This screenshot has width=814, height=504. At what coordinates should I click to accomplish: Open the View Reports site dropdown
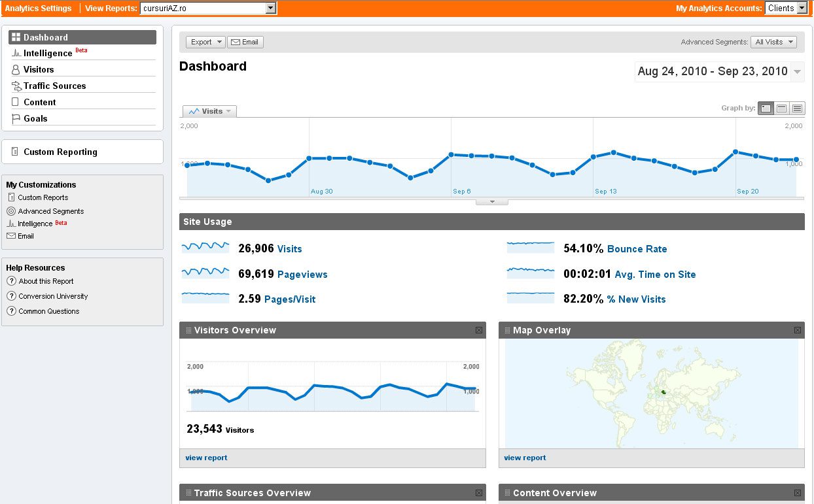click(271, 8)
